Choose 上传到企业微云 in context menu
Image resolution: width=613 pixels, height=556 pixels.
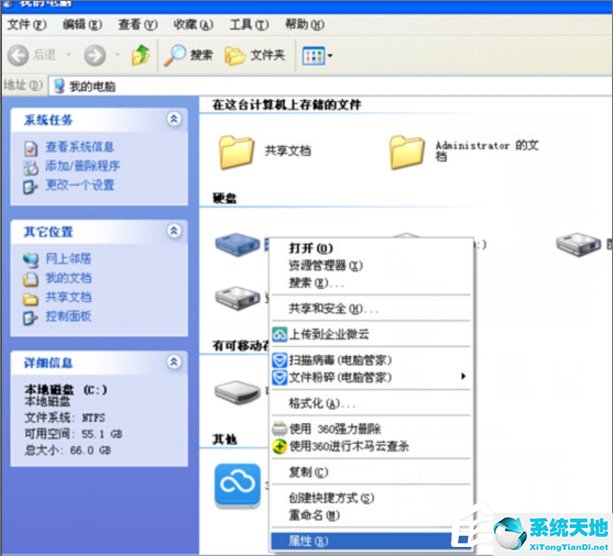coord(371,334)
